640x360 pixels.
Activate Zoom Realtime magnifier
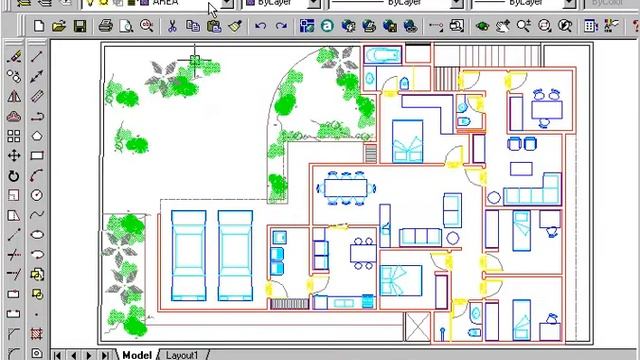click(524, 26)
